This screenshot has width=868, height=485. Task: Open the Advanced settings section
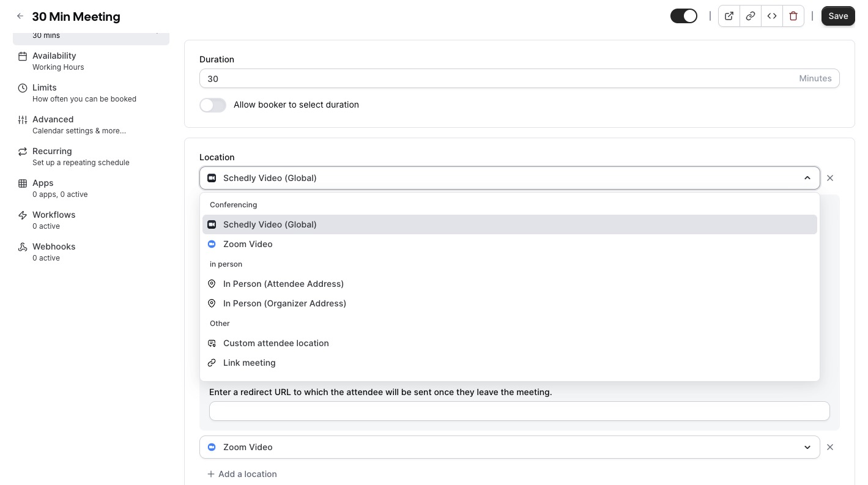pyautogui.click(x=91, y=125)
